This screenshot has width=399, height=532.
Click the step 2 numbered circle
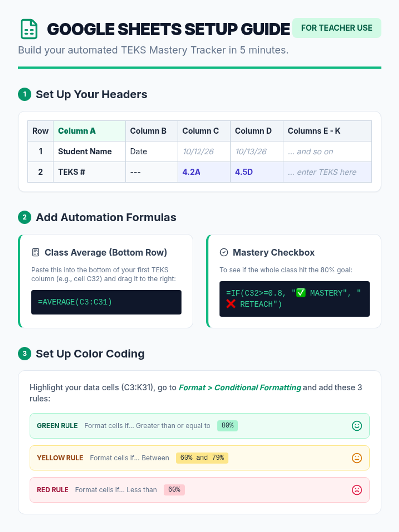point(25,217)
